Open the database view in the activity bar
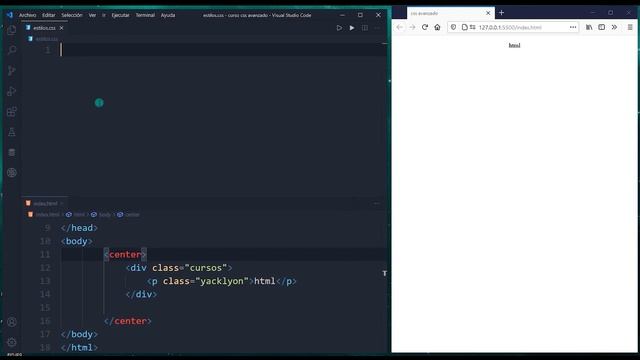640x360 pixels. point(12,152)
